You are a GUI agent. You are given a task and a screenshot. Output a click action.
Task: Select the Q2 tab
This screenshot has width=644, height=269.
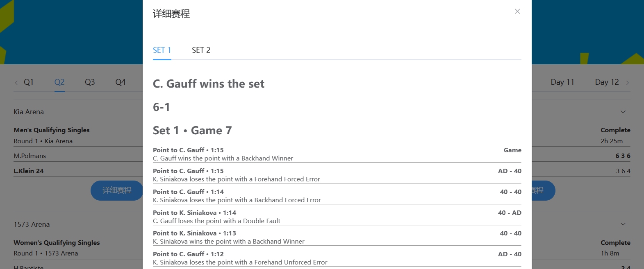pos(59,82)
